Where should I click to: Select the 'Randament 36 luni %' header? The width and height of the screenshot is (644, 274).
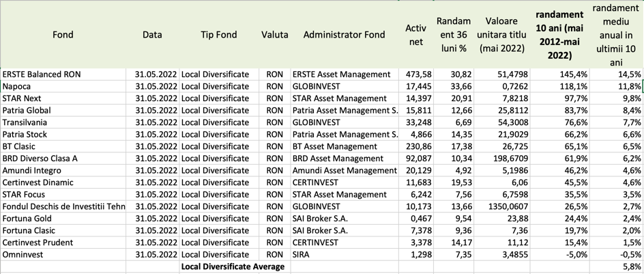(x=454, y=35)
